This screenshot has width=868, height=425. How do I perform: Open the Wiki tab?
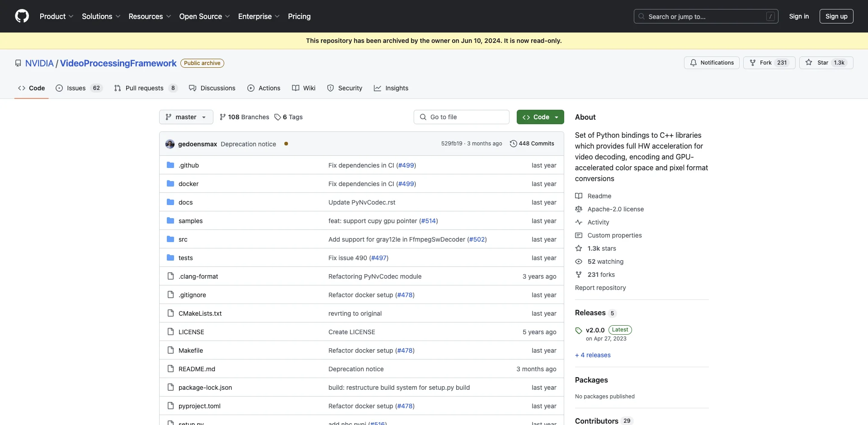tap(304, 88)
